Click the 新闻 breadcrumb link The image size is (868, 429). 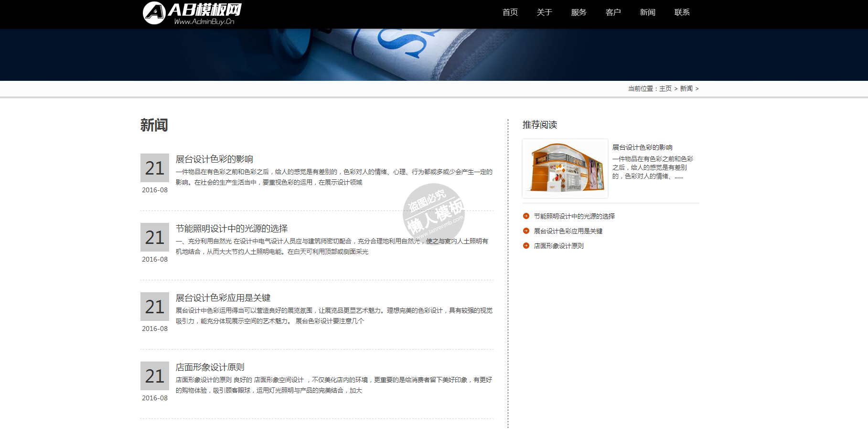pos(686,89)
